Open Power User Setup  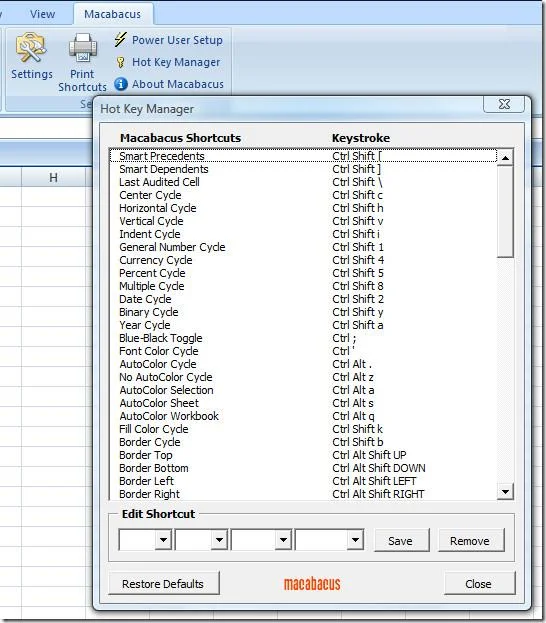pos(177,40)
